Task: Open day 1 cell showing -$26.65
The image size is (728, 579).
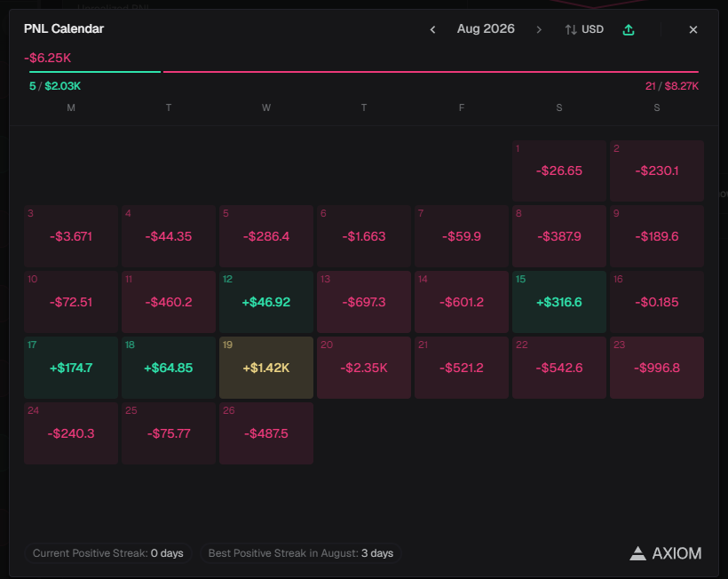Action: click(559, 171)
